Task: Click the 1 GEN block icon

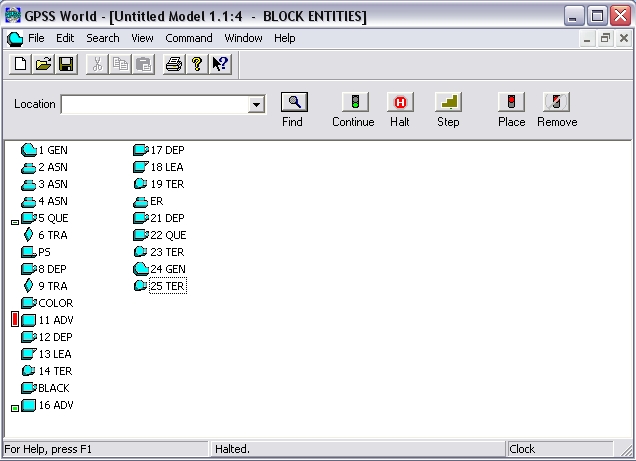Action: [29, 150]
